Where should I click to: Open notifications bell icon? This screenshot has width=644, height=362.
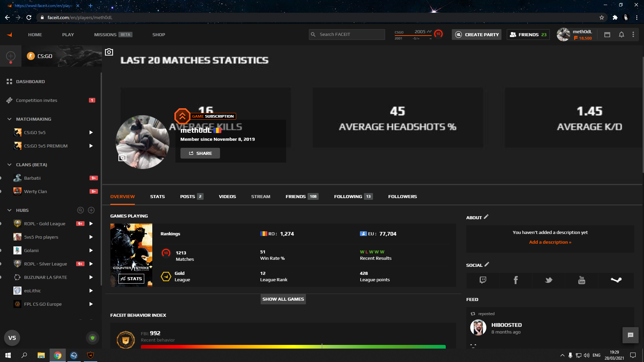click(x=621, y=35)
